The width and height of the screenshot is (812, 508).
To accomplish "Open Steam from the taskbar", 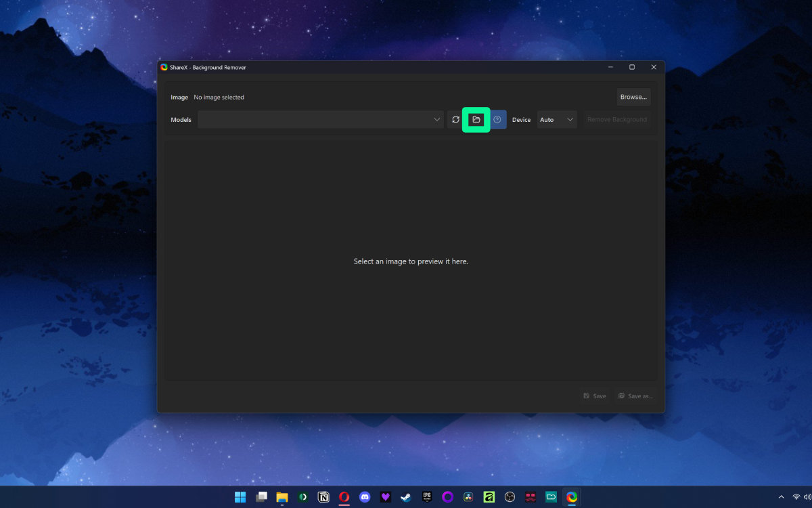I will [x=406, y=497].
